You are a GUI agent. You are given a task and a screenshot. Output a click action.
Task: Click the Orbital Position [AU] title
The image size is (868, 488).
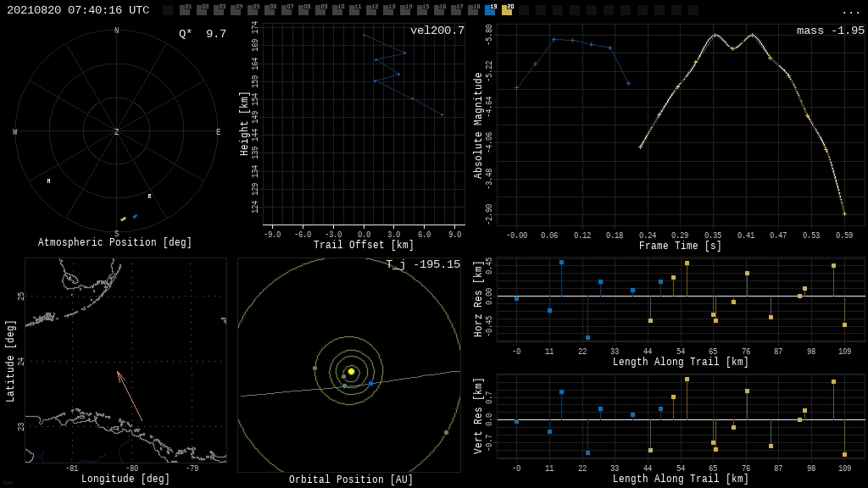(351, 480)
